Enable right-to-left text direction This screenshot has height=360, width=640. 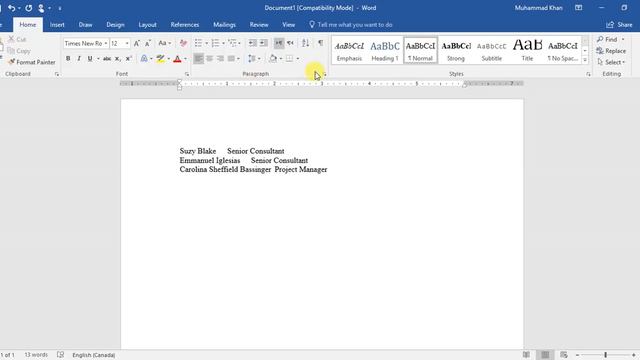tap(290, 43)
